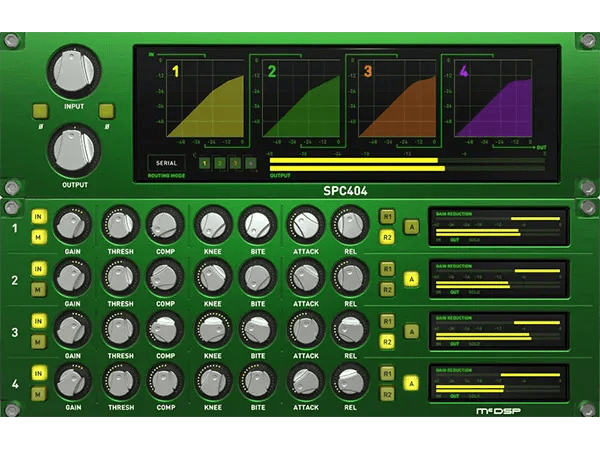Screen dimensions: 600x450
Task: Enable band 1 R2 release button
Action: point(387,237)
